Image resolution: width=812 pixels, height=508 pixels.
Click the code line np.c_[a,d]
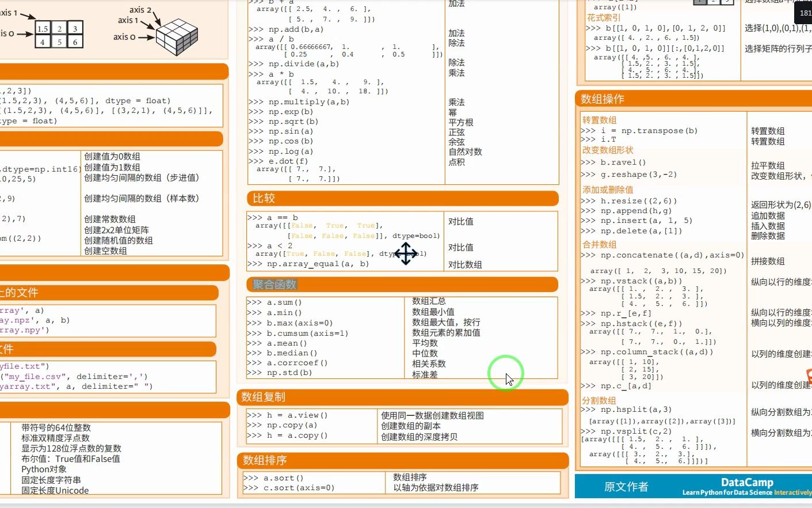click(x=616, y=386)
